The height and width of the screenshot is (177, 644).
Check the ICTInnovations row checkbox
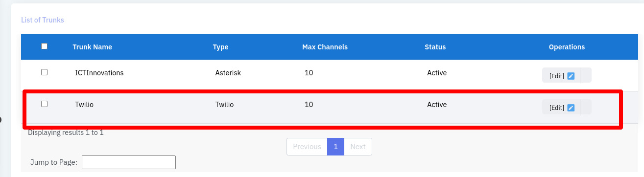point(44,72)
